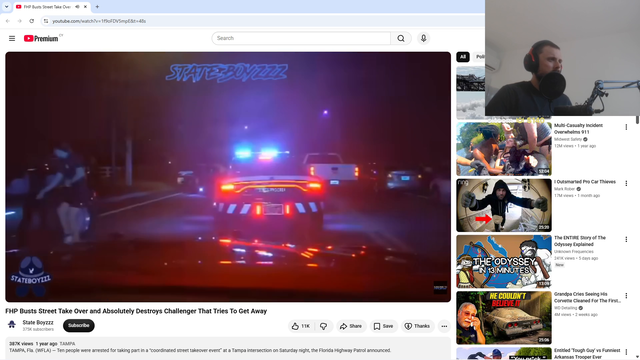Open I Outsmarted Pro Car Thieves title
Image resolution: width=640 pixels, height=360 pixels.
(584, 182)
